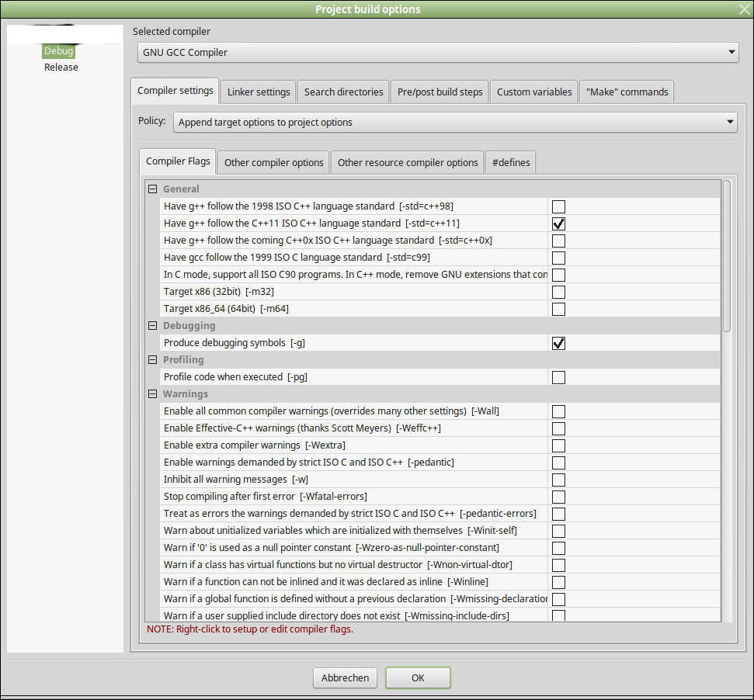Viewport: 754px width, 700px height.
Task: Enable the -Wfatal-errors checkbox
Action: [x=558, y=497]
